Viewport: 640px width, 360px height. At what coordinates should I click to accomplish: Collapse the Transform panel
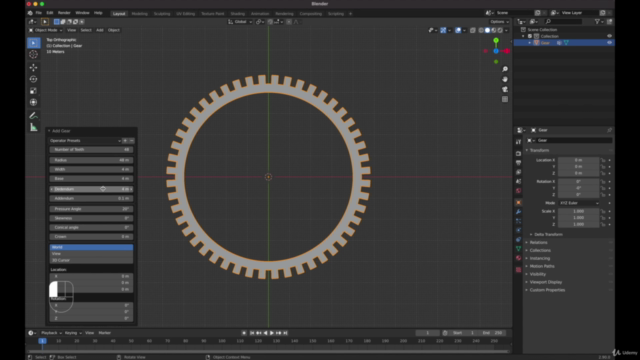point(538,150)
